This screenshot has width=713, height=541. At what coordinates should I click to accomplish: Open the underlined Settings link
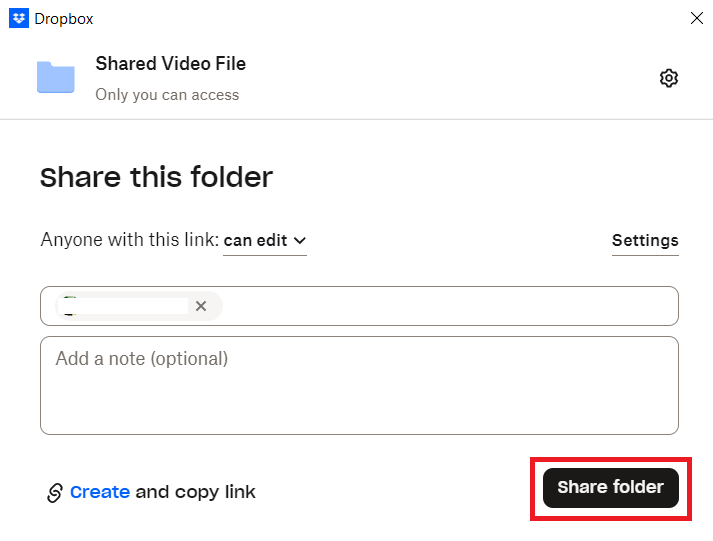point(645,240)
